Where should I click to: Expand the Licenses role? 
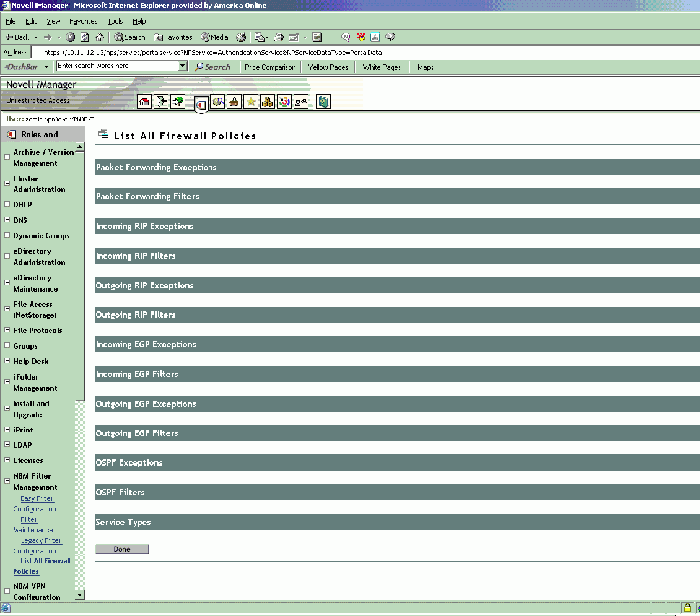coord(7,460)
